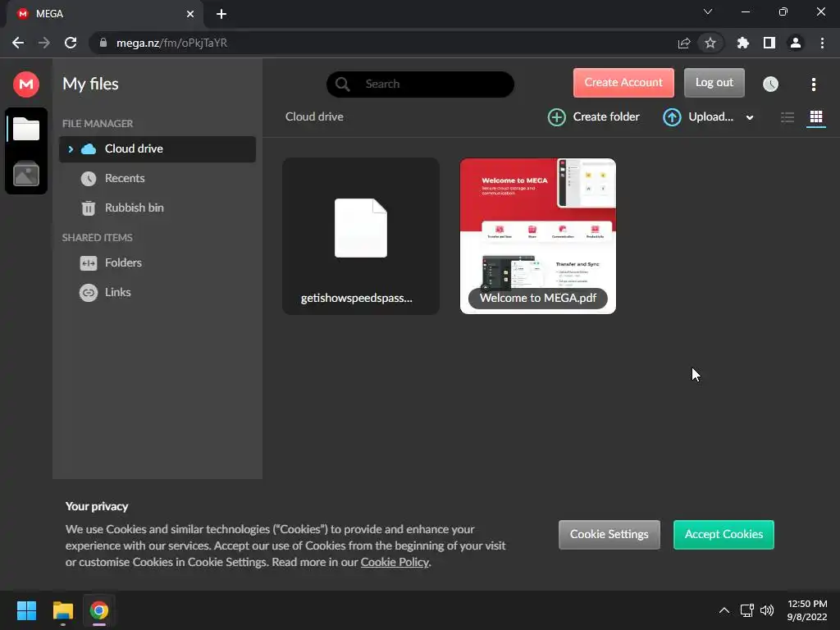Image resolution: width=840 pixels, height=630 pixels.
Task: Go back in browser
Action: coord(18,43)
